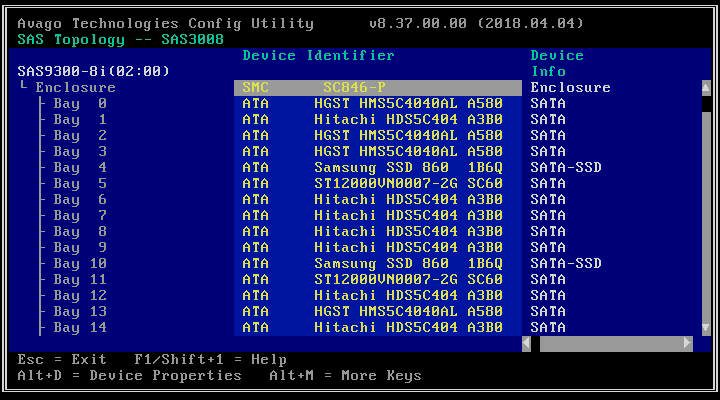Select the highlighted SMC SC846-P enclosure row
Image resolution: width=720 pixels, height=400 pixels.
pyautogui.click(x=378, y=88)
